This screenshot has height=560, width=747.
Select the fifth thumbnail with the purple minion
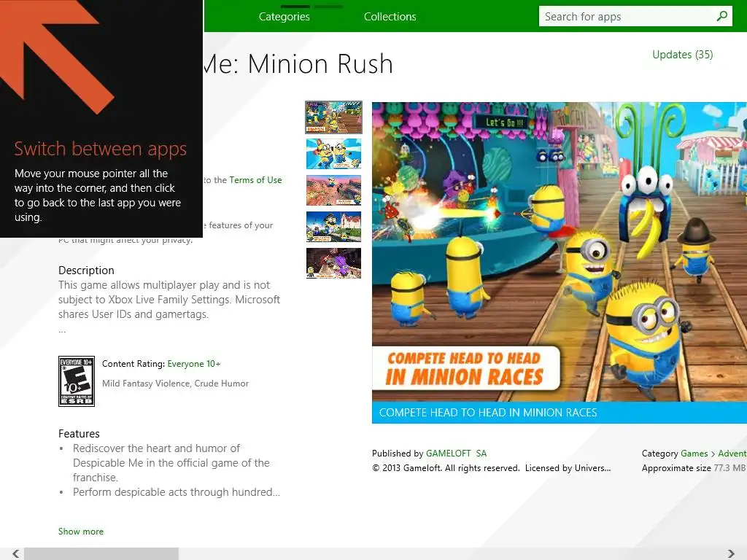coord(333,262)
